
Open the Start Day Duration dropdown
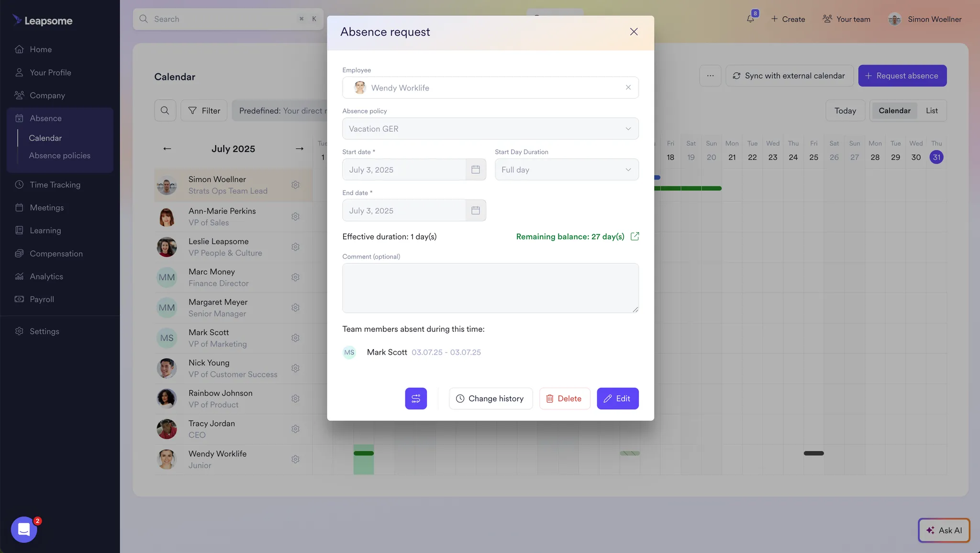(x=566, y=170)
